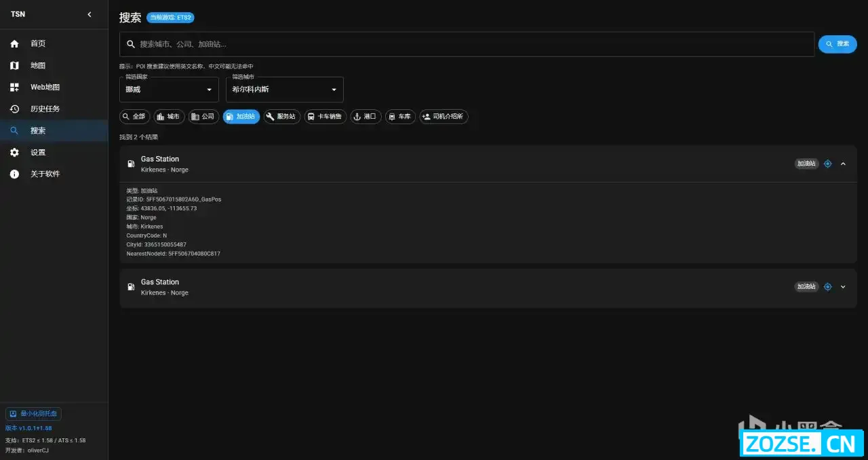Viewport: 868px width, 460px height.
Task: Expand the second Gas Station result
Action: click(x=843, y=287)
